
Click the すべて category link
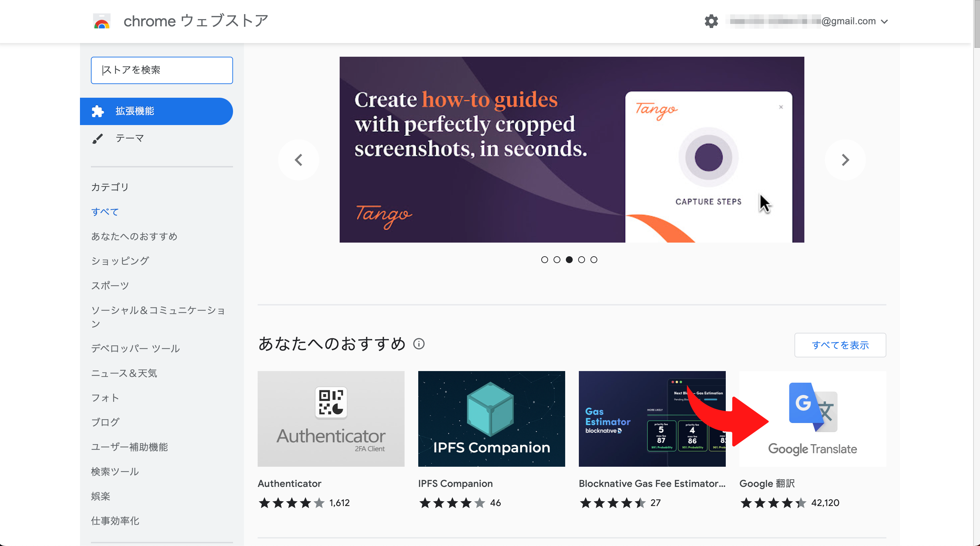105,211
